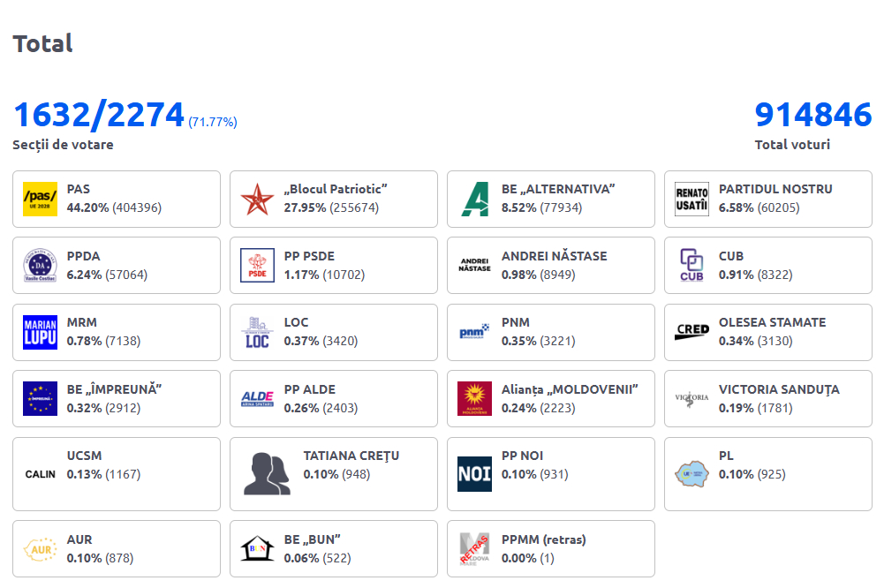Click the Alianța MOLDOVENII sun logo

point(474,398)
